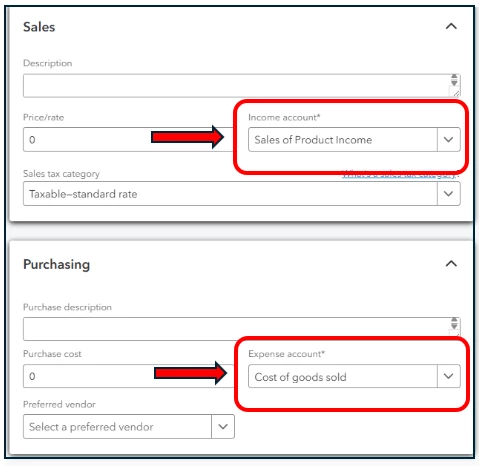
Task: Expand the Sales tax category arrow
Action: pos(449,194)
